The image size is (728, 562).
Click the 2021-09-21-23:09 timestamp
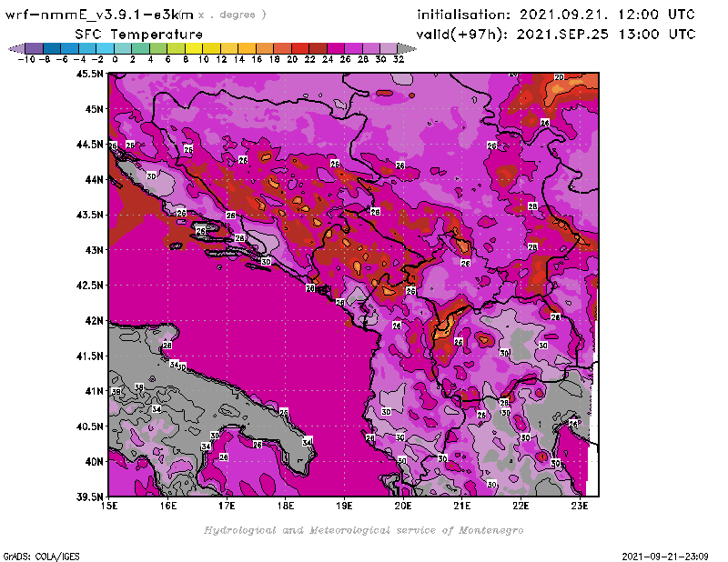665,557
